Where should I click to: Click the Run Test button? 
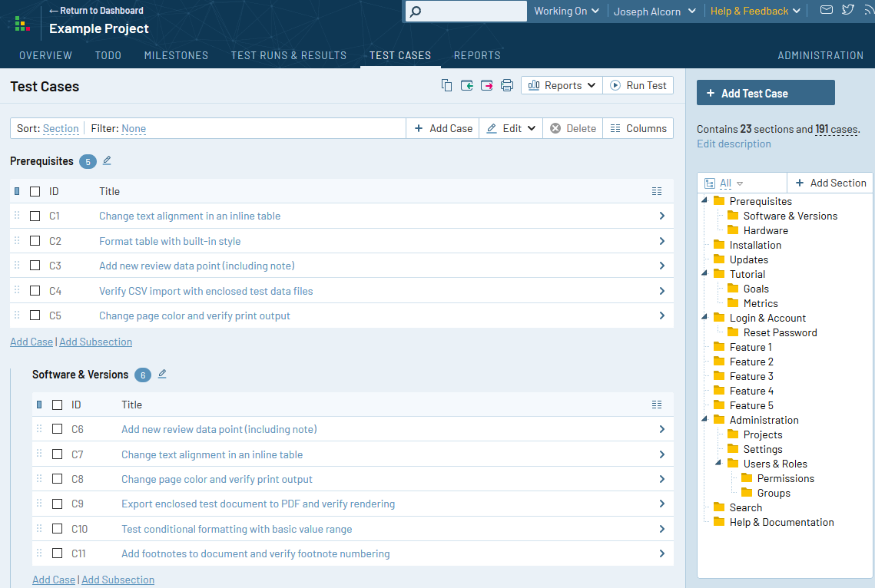[x=638, y=85]
